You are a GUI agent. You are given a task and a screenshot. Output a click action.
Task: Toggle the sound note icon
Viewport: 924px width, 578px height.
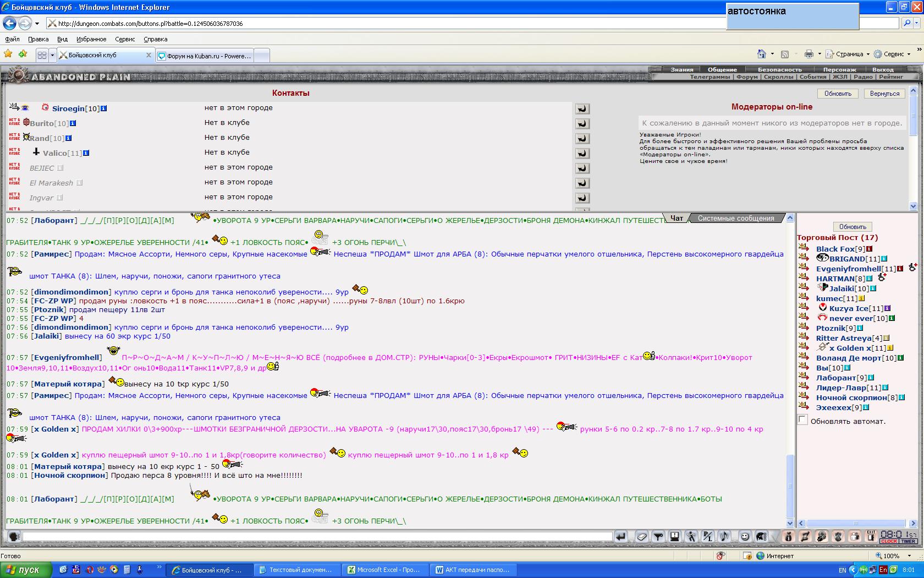click(x=724, y=536)
